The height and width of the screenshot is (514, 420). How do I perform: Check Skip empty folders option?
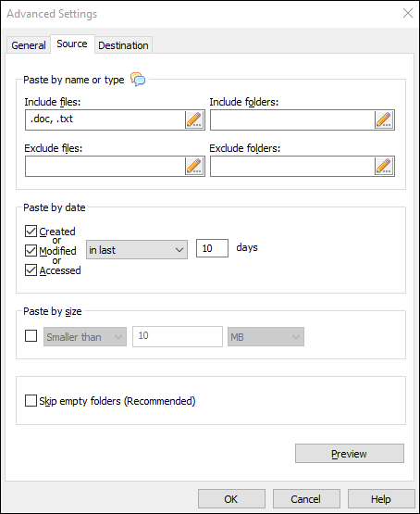pos(31,401)
